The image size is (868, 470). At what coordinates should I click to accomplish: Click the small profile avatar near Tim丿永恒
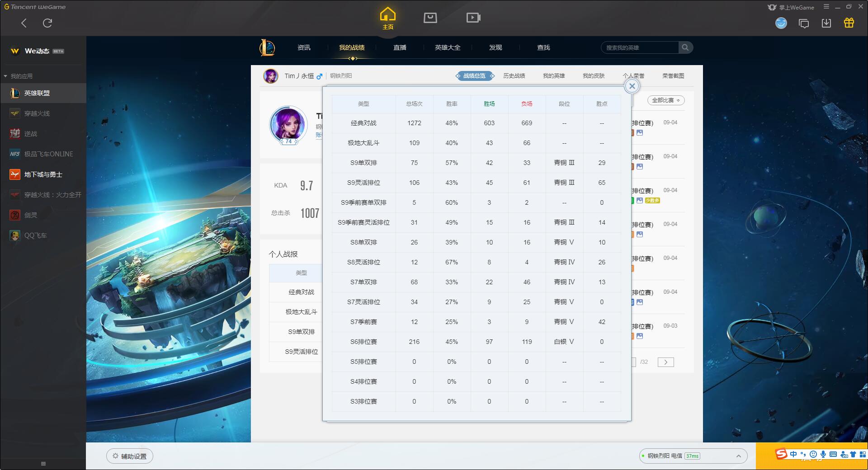[x=271, y=76]
